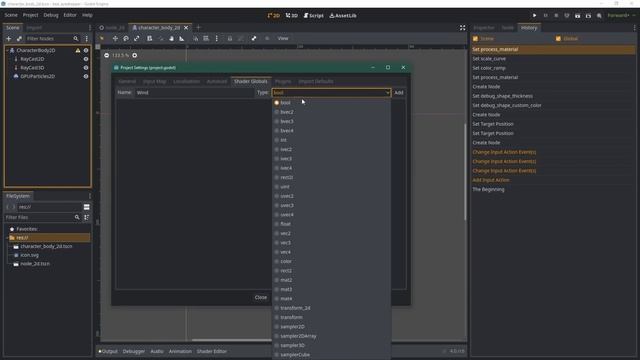Click the Name field containing Wind
Screen dimensions: 640x360
click(194, 93)
